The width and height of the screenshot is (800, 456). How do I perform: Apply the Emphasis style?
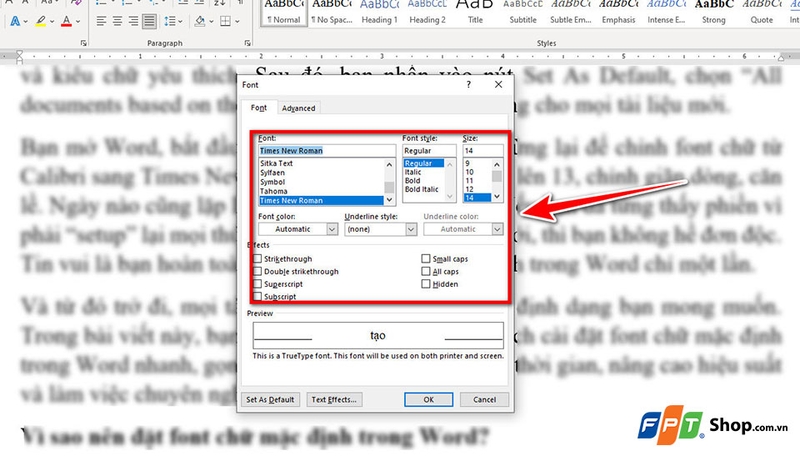click(618, 12)
